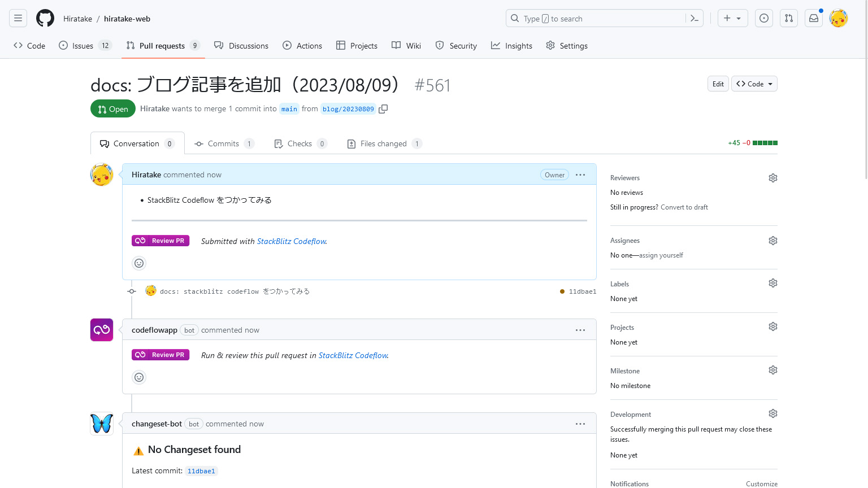Image resolution: width=868 pixels, height=488 pixels.
Task: Switch to the Checks tab
Action: tap(301, 143)
